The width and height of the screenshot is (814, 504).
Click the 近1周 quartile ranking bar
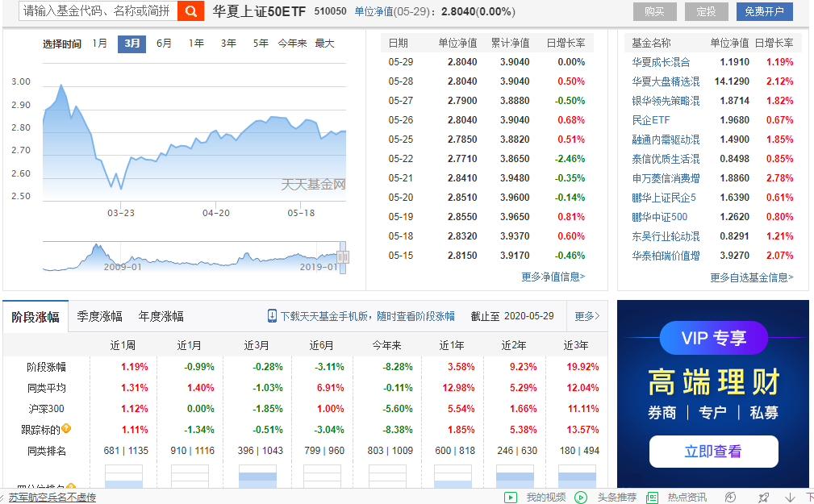123,477
